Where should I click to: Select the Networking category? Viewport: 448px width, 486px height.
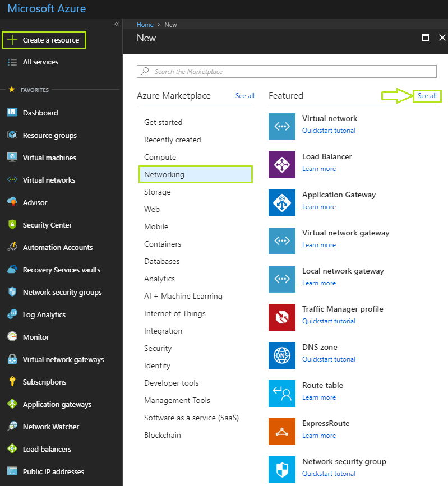(x=196, y=174)
